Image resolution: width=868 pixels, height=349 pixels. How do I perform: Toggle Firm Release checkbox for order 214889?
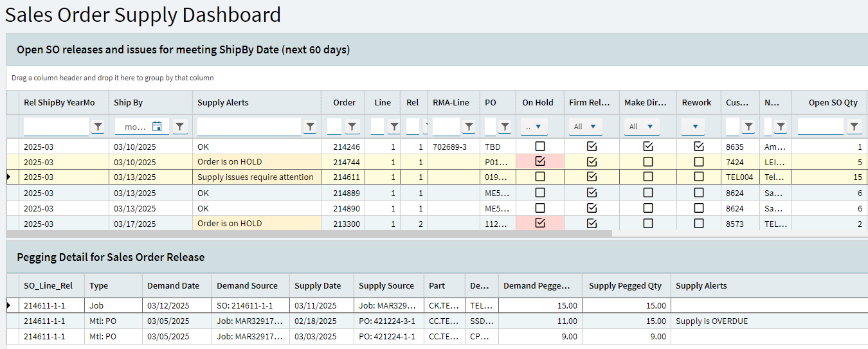[592, 192]
